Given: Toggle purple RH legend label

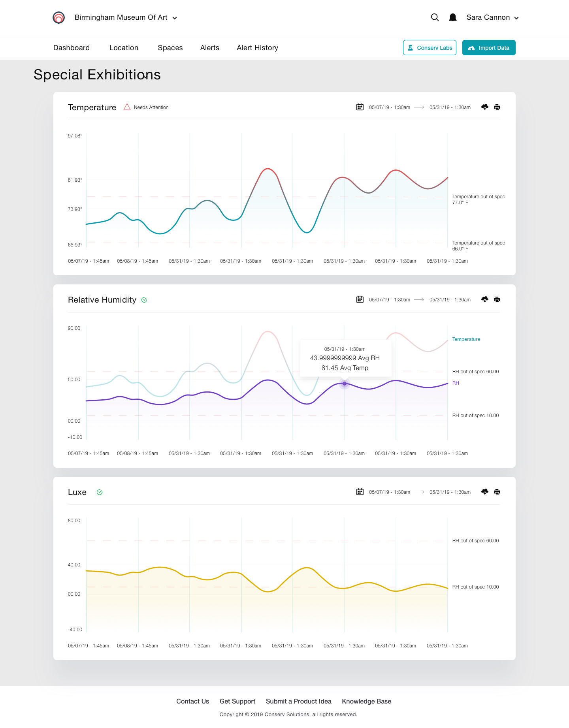Looking at the screenshot, I should tap(456, 383).
